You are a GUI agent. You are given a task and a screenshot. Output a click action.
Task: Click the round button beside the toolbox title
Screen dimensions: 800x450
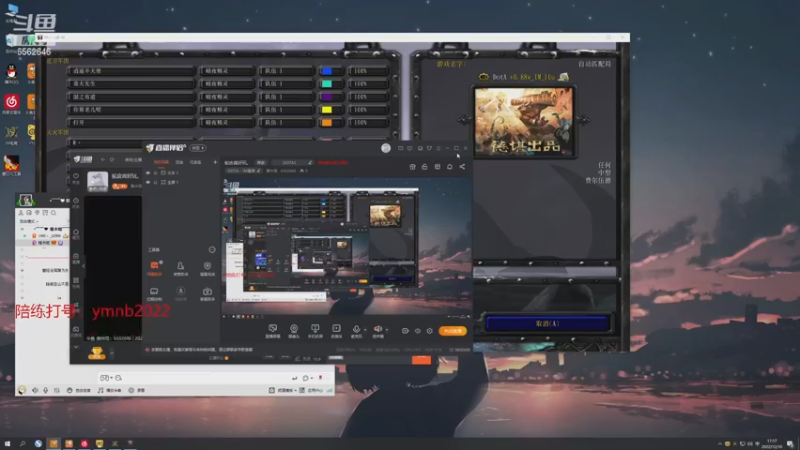click(212, 249)
